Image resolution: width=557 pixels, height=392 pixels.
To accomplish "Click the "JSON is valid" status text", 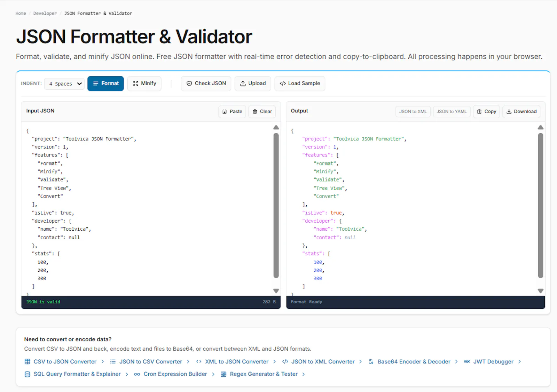I will click(x=43, y=302).
